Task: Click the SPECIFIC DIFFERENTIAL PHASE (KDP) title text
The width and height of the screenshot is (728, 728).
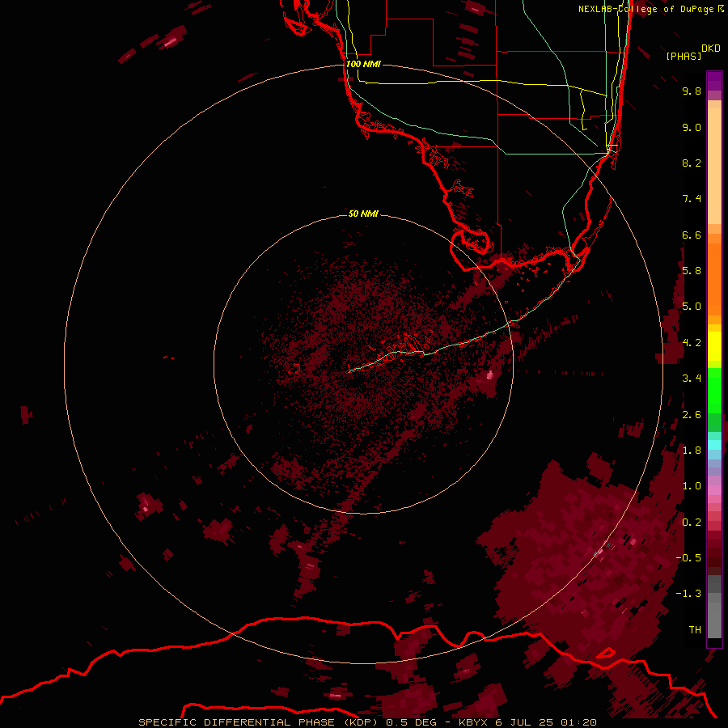Action: click(x=259, y=722)
